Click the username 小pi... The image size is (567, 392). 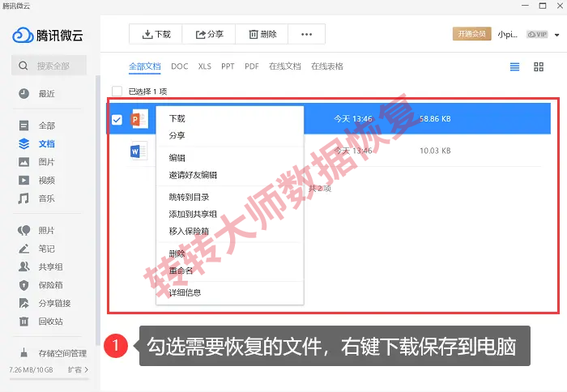click(x=507, y=34)
